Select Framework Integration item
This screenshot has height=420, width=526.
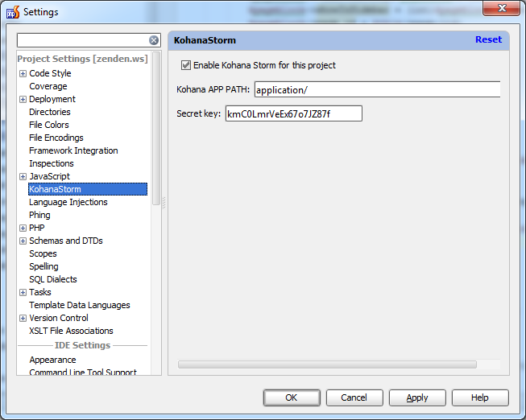click(73, 150)
